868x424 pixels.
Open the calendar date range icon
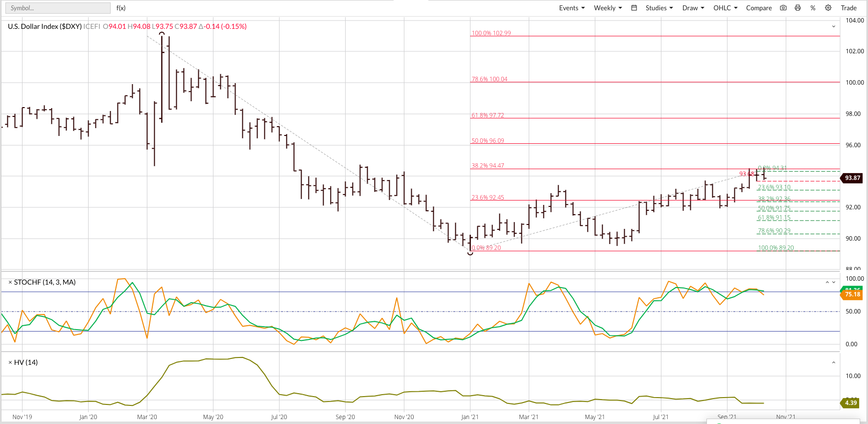634,8
